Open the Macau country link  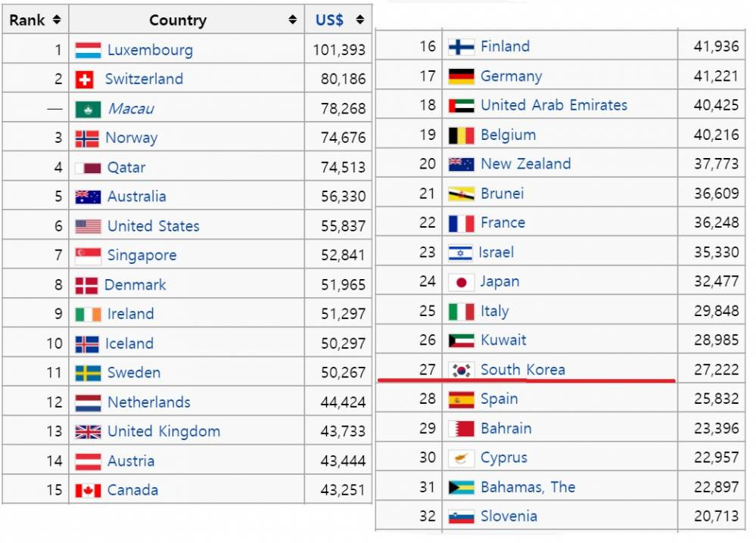point(131,109)
